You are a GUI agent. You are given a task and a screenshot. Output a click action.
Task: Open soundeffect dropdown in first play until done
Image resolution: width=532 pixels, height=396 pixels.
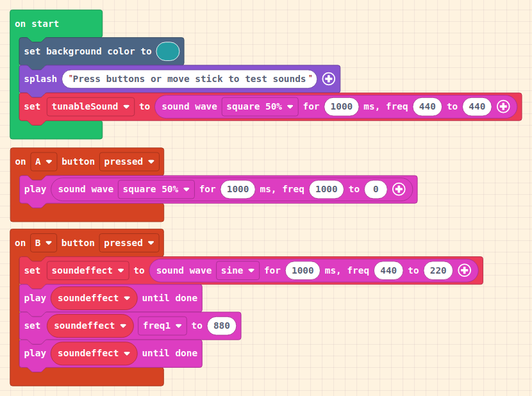94,298
